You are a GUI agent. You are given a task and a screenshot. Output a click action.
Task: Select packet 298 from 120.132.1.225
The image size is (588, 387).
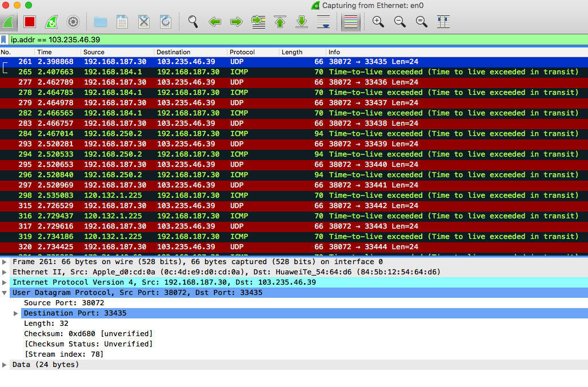click(x=294, y=196)
